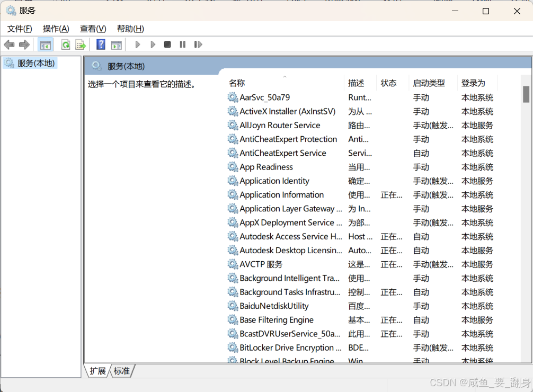Sort by the 启动类型 column header
533x392 pixels.
tap(433, 83)
